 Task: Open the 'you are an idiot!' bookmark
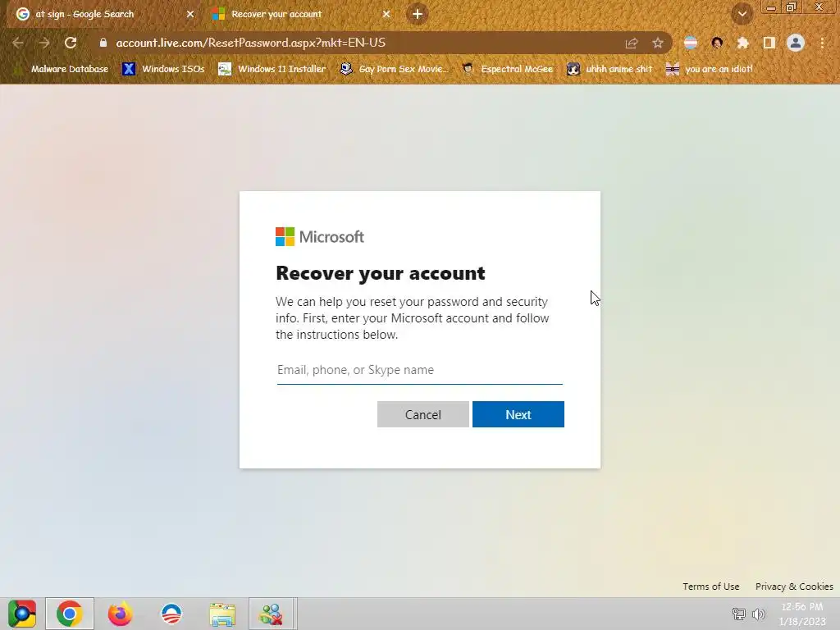[710, 69]
